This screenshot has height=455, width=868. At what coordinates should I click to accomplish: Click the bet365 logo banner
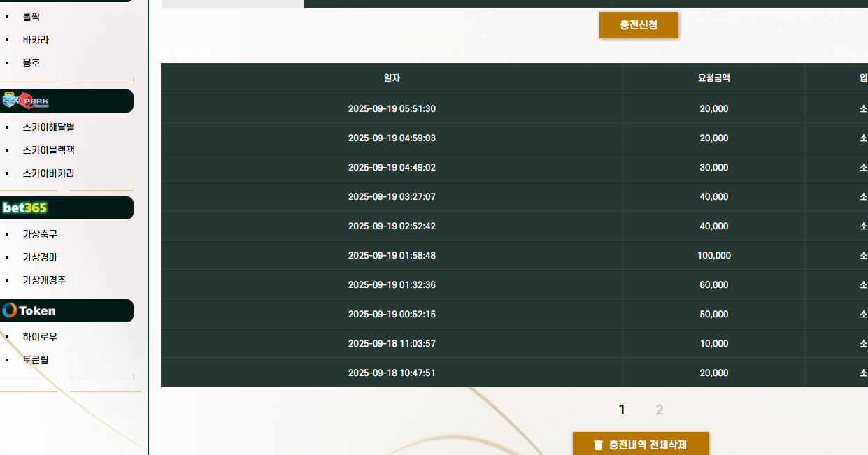coord(66,208)
